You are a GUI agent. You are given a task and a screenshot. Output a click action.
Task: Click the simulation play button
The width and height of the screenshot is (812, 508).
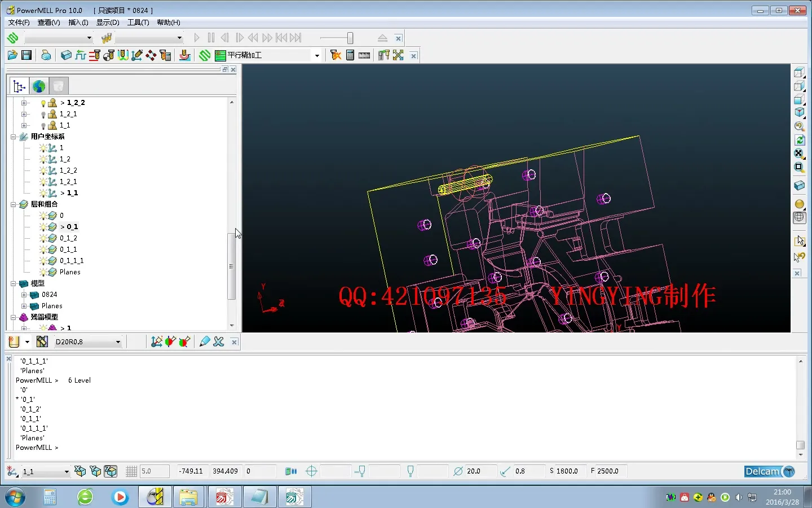coord(197,38)
